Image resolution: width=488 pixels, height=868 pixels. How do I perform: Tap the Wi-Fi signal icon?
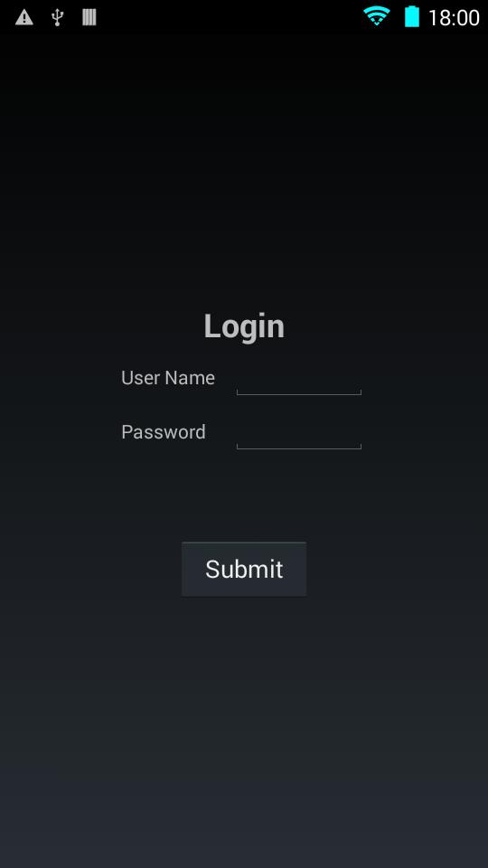(376, 16)
